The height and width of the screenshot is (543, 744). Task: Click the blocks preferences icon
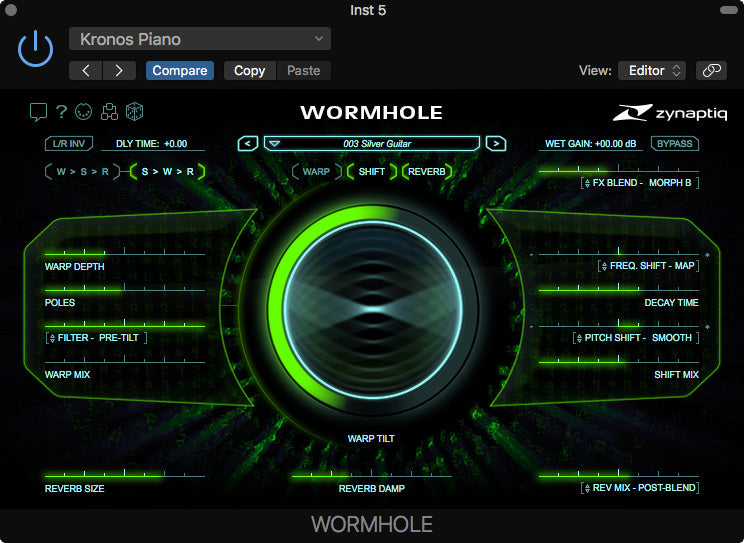(109, 112)
